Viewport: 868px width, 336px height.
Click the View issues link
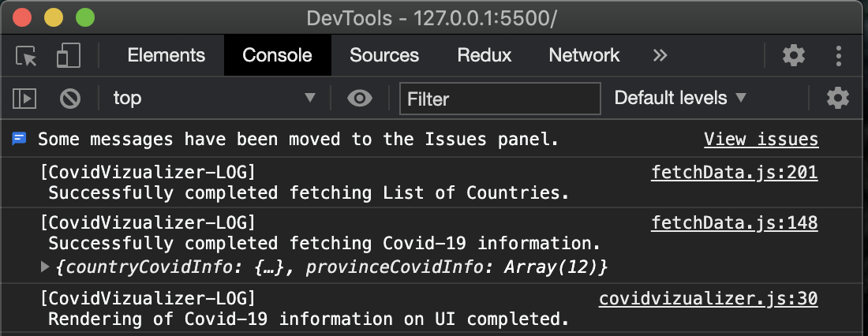761,139
